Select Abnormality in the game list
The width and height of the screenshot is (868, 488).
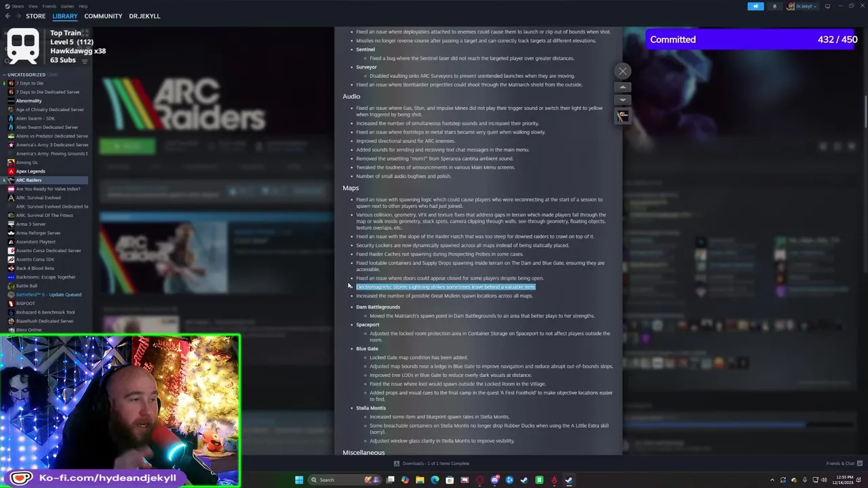click(x=28, y=101)
